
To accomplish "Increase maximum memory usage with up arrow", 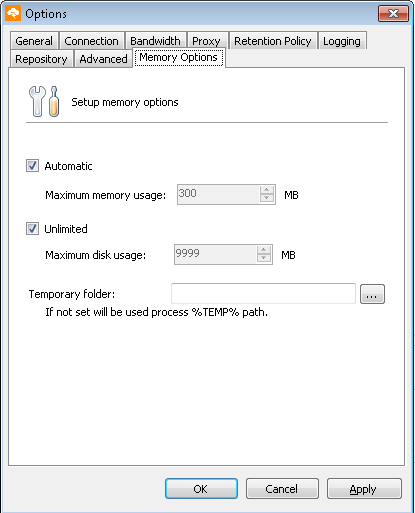I will [x=267, y=190].
